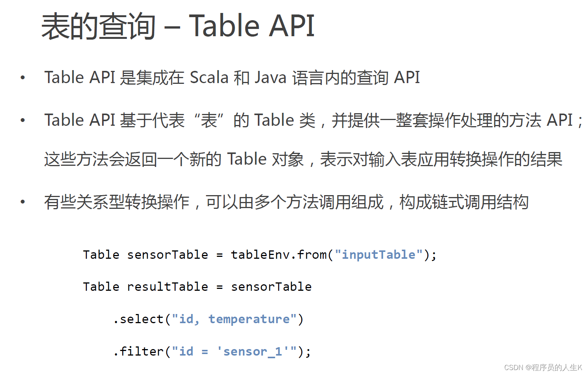The image size is (588, 375).
Task: Click the bullet dot before the first line
Action: pyautogui.click(x=23, y=78)
